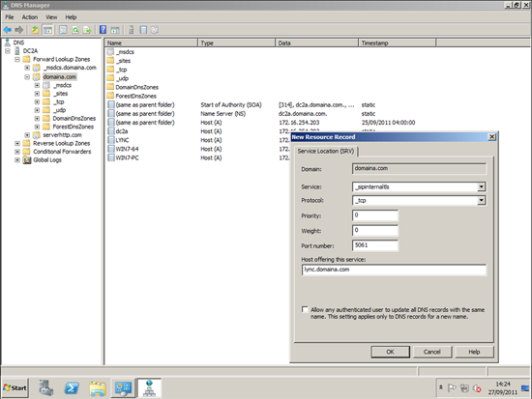Click the Properties toolbar icon
The image size is (532, 399).
click(63, 30)
